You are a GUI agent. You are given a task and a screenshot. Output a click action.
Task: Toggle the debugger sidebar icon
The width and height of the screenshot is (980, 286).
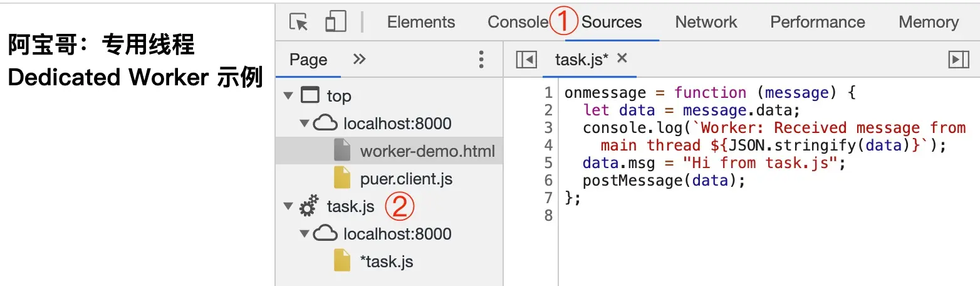(959, 60)
